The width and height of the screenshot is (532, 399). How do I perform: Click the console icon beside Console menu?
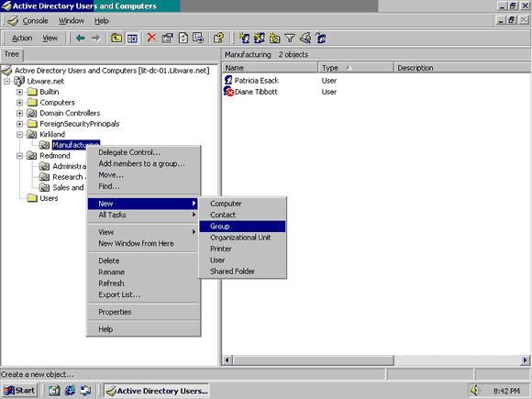13,21
